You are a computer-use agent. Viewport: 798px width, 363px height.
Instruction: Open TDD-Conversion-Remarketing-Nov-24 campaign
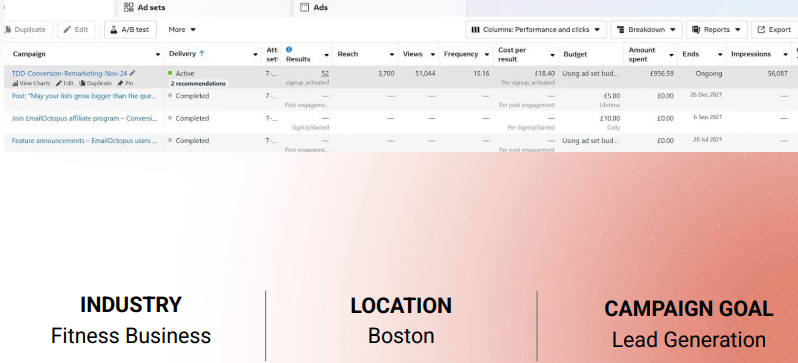(x=70, y=73)
